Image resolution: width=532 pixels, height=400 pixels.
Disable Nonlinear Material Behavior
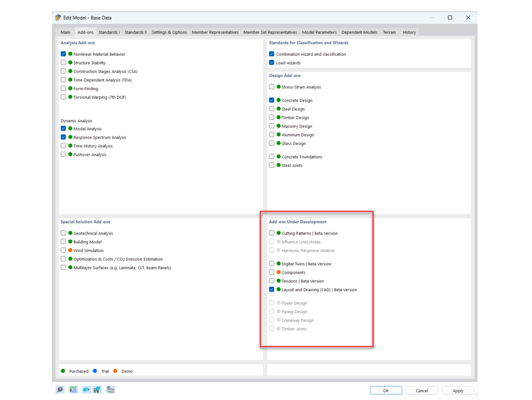(x=63, y=54)
